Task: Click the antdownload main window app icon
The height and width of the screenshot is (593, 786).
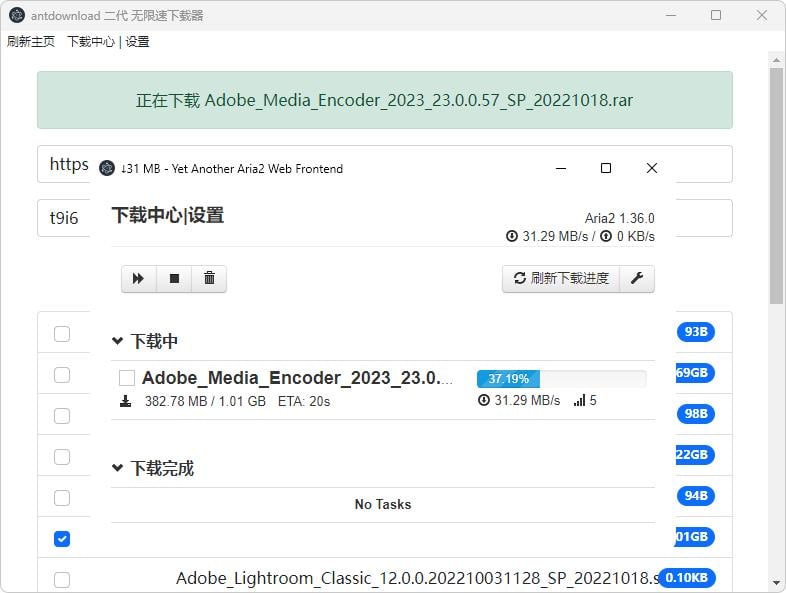Action: click(17, 16)
